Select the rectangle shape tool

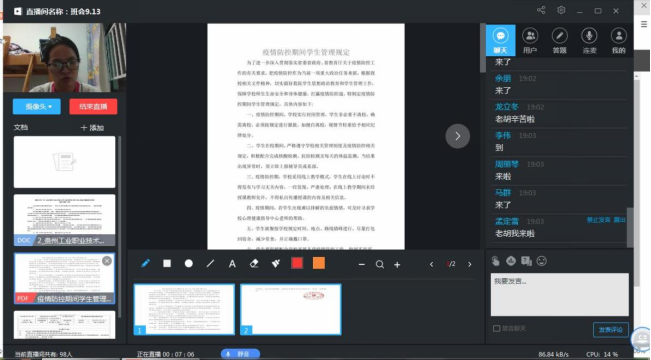[x=167, y=263]
